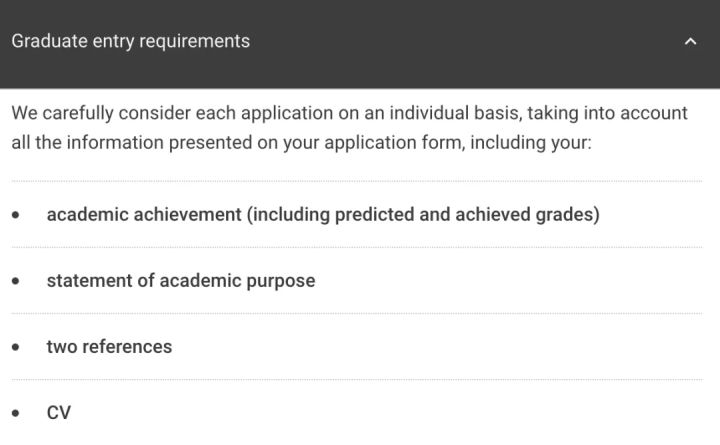Click the bullet beside statement of academic purpose

tap(16, 281)
